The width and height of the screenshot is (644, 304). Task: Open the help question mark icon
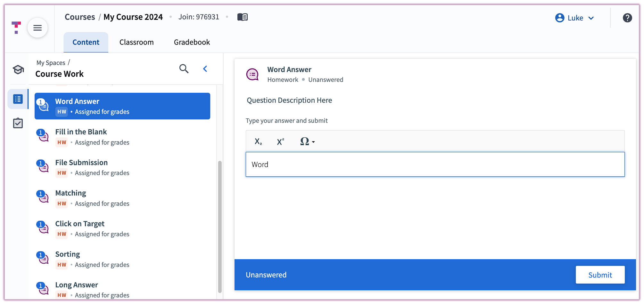click(627, 18)
